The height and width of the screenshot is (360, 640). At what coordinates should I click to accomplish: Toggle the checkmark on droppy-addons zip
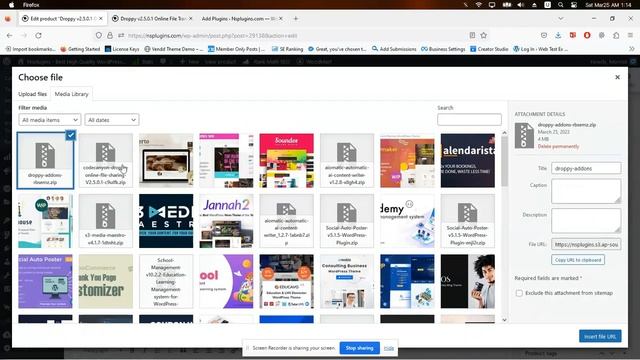pyautogui.click(x=71, y=135)
